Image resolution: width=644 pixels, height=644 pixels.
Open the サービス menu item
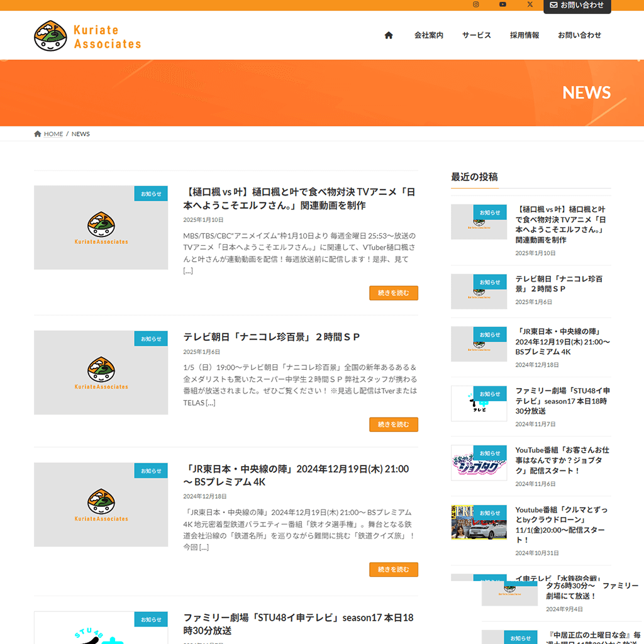(477, 35)
